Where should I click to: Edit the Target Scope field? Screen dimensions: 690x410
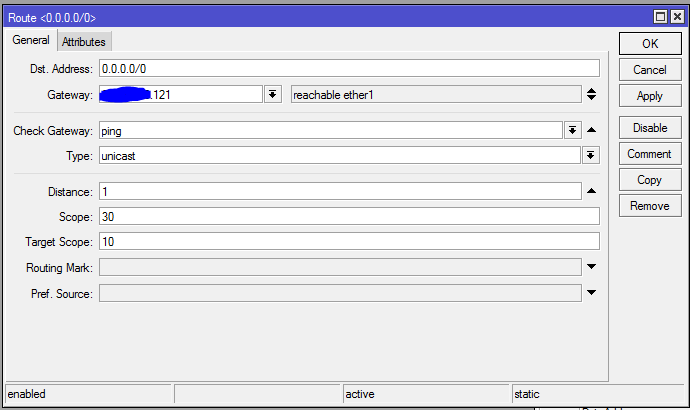pyautogui.click(x=349, y=242)
